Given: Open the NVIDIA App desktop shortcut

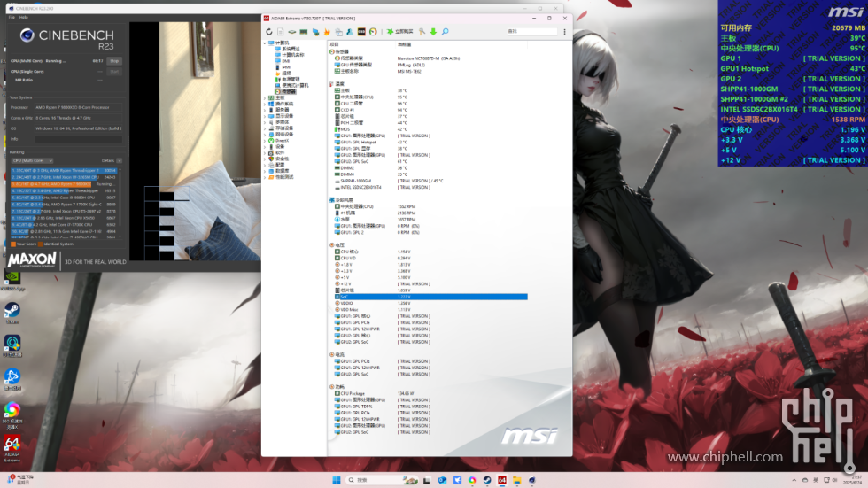Looking at the screenshot, I should tap(12, 279).
